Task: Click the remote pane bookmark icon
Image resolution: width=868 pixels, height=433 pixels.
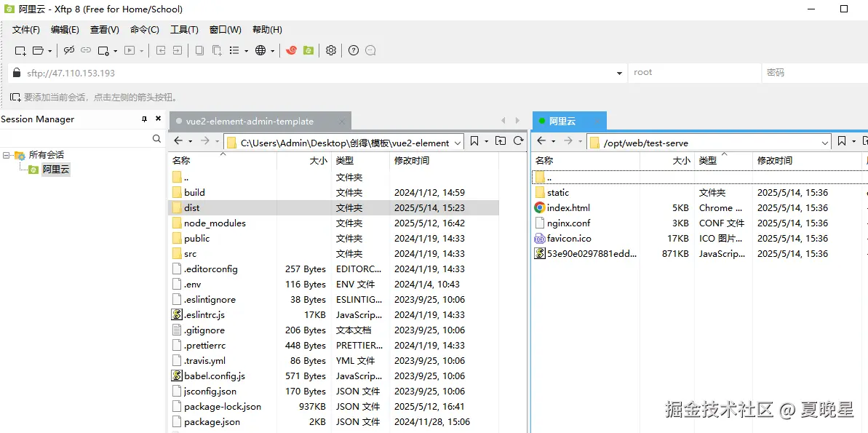Action: tap(841, 141)
